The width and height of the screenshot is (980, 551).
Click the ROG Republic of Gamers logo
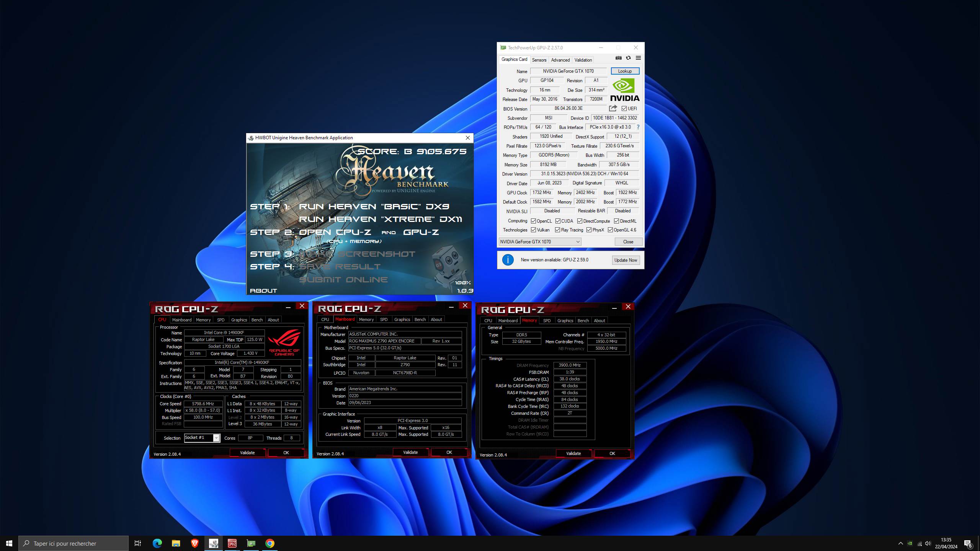point(284,343)
